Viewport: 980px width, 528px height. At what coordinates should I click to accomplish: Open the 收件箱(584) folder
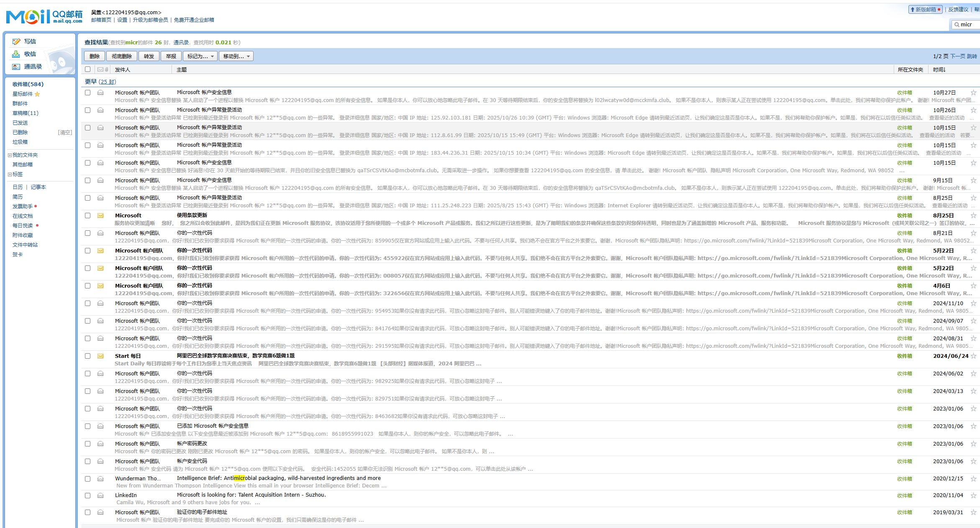click(x=28, y=84)
